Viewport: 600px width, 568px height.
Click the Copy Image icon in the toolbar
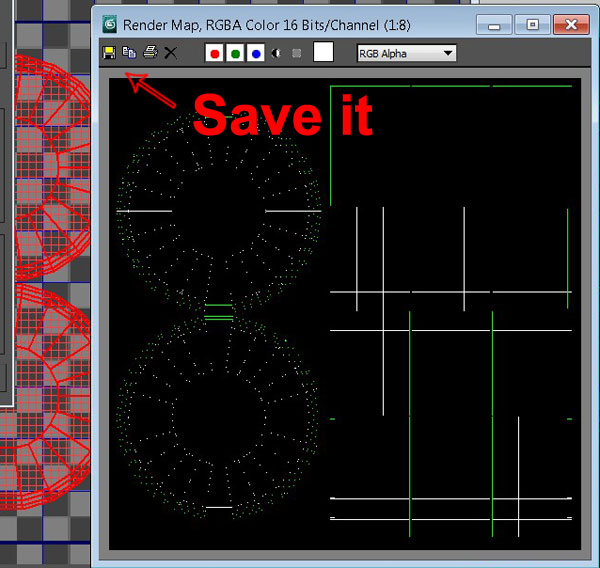click(129, 52)
